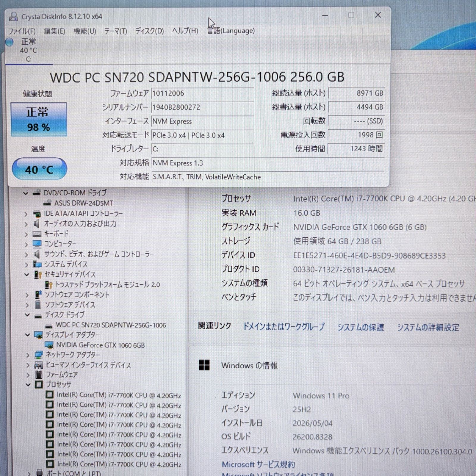Open the 言語(Language) menu
Image resolution: width=476 pixels, height=476 pixels.
point(231,31)
